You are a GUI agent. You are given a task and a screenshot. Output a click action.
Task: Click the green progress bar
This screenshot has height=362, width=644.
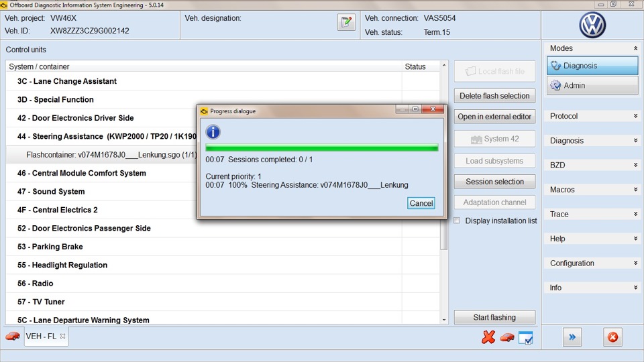tap(321, 147)
